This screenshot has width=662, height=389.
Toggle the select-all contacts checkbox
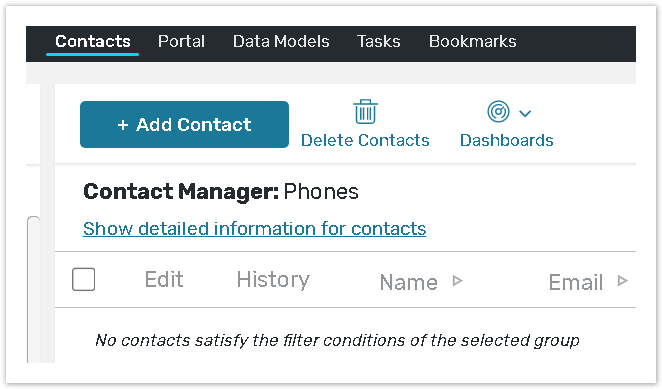point(84,279)
